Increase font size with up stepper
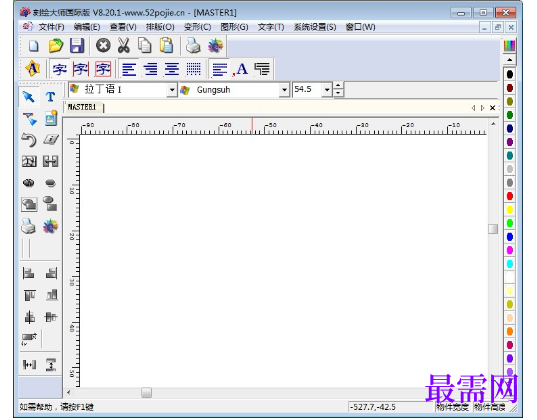The image size is (537, 420). (338, 86)
